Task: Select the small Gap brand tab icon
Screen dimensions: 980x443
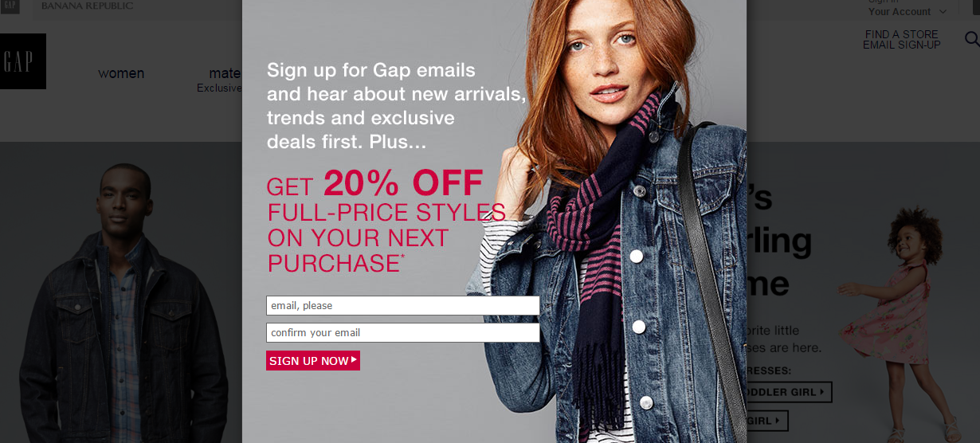Action: (x=10, y=6)
